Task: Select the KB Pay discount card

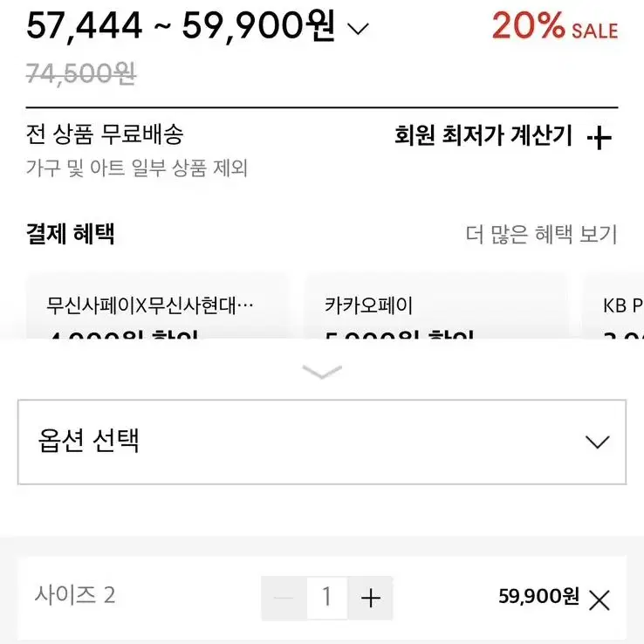Action: (613, 306)
